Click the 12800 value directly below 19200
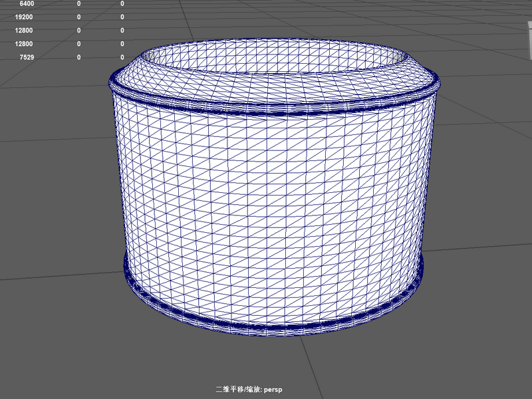This screenshot has width=532, height=399. (24, 31)
